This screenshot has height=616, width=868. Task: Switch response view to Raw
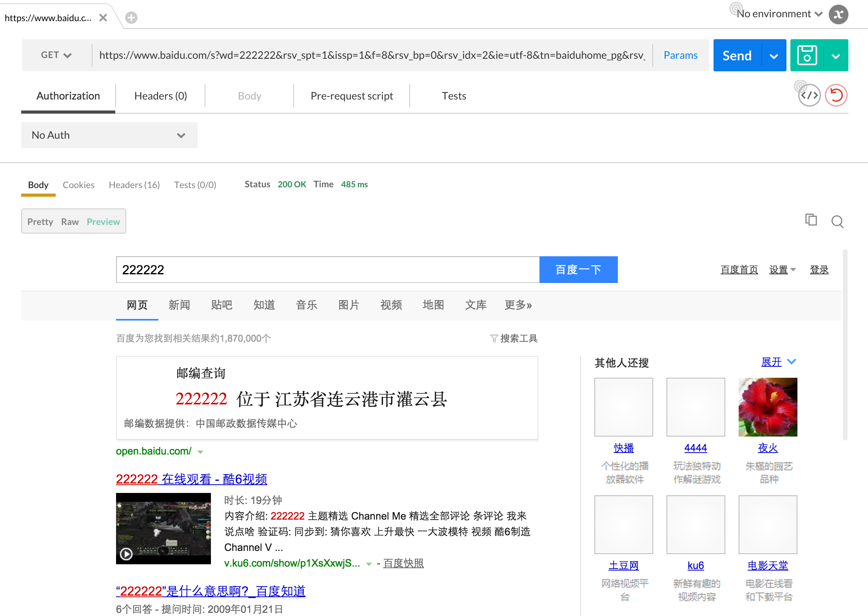coord(70,222)
